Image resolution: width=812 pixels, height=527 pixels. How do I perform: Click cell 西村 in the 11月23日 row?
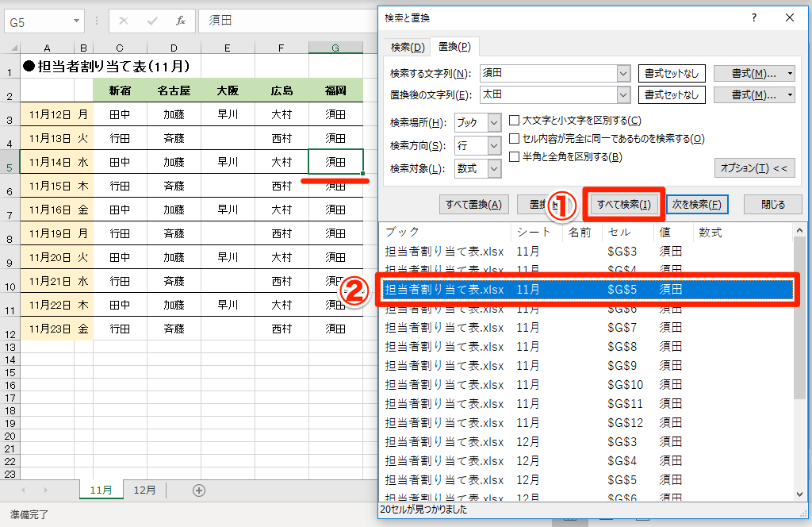(x=282, y=329)
